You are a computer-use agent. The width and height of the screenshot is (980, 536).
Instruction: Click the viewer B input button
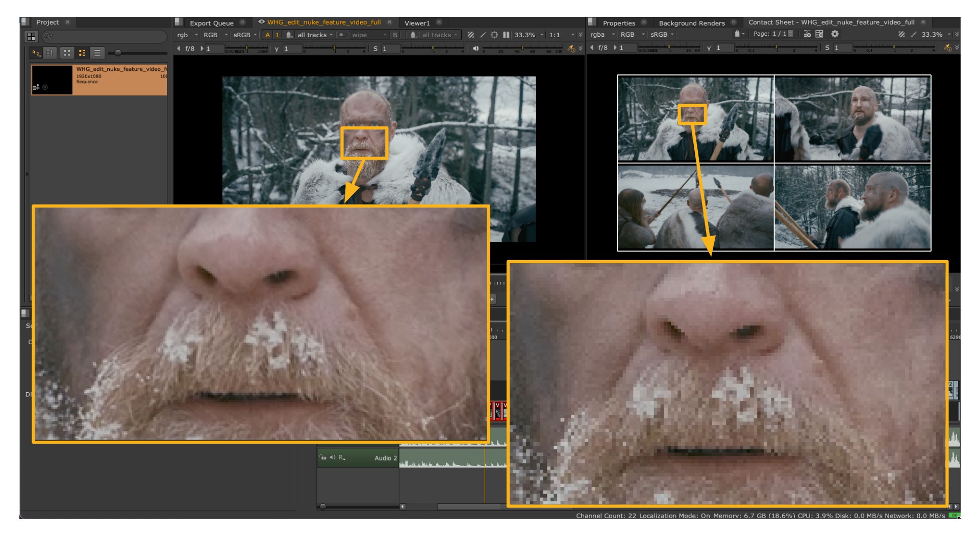395,35
